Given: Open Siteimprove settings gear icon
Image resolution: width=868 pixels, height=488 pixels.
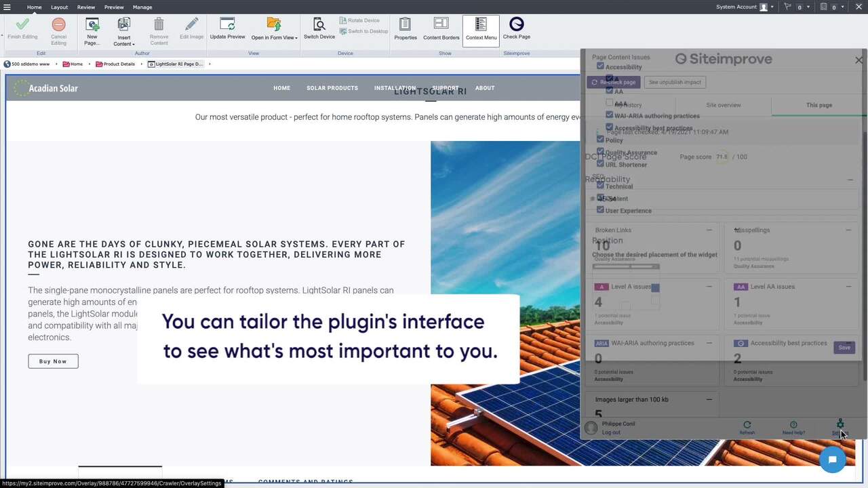Looking at the screenshot, I should [x=840, y=424].
